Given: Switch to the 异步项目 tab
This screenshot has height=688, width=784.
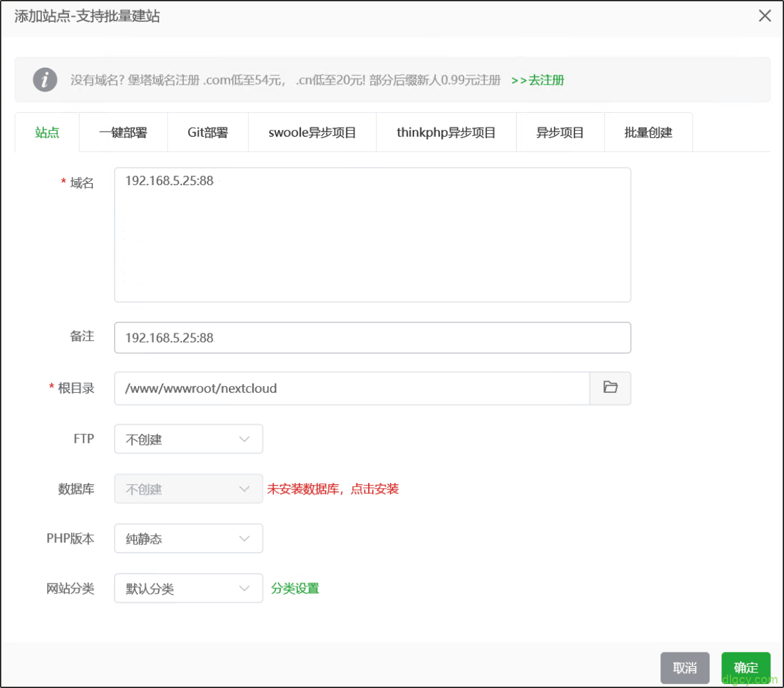Looking at the screenshot, I should [x=560, y=132].
